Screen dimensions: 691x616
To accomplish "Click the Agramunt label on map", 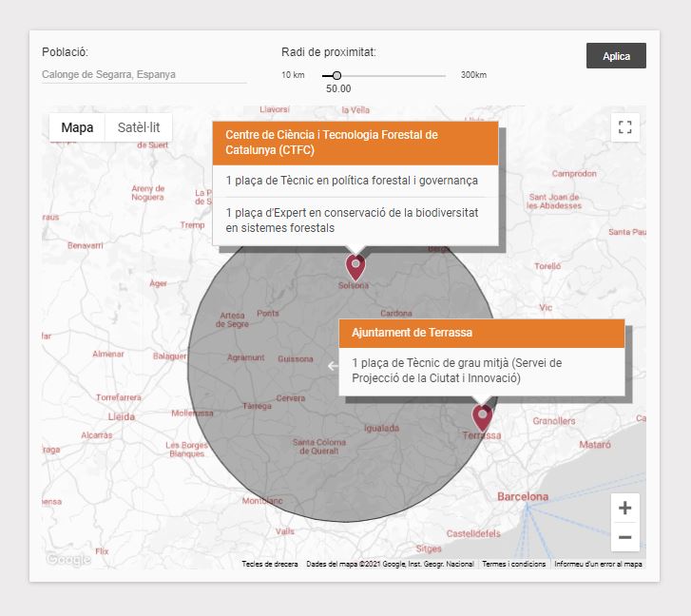I will (246, 357).
